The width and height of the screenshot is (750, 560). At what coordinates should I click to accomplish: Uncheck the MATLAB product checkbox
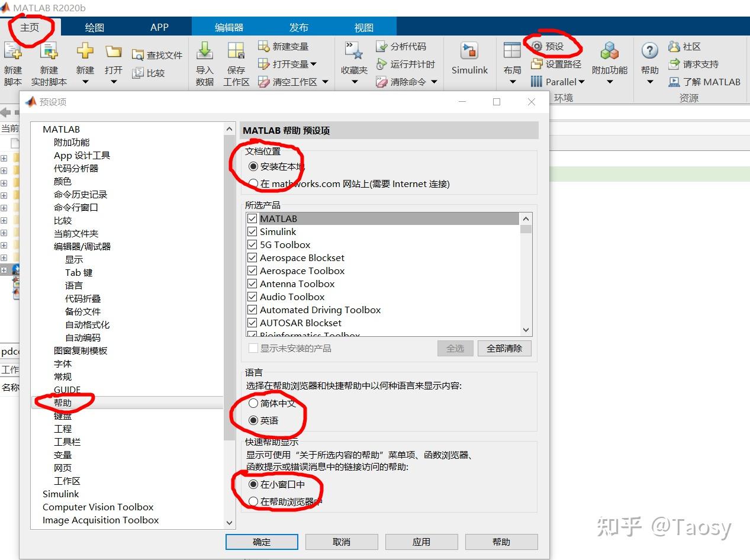[253, 218]
